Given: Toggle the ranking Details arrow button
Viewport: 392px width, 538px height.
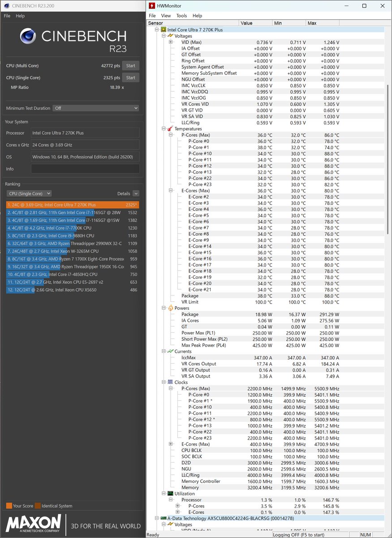Looking at the screenshot, I should [136, 194].
